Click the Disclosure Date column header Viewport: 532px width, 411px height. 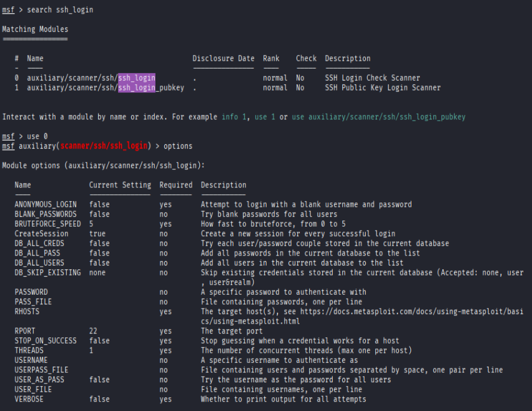223,58
